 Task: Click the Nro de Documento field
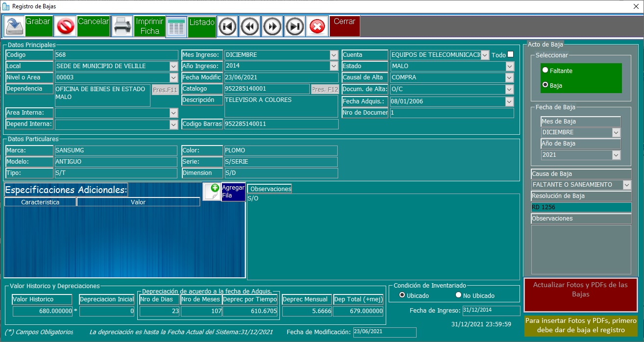click(452, 113)
